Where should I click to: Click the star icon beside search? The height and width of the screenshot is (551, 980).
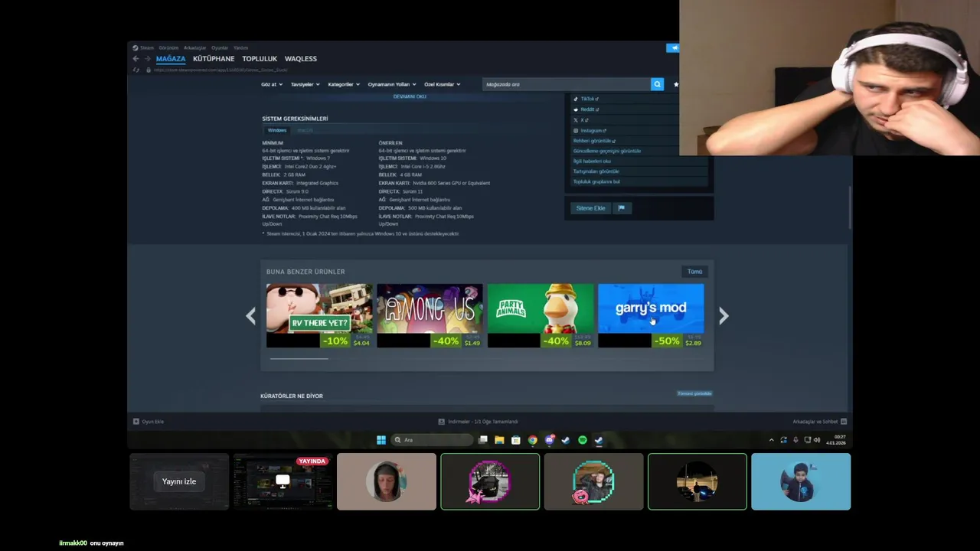(x=675, y=84)
